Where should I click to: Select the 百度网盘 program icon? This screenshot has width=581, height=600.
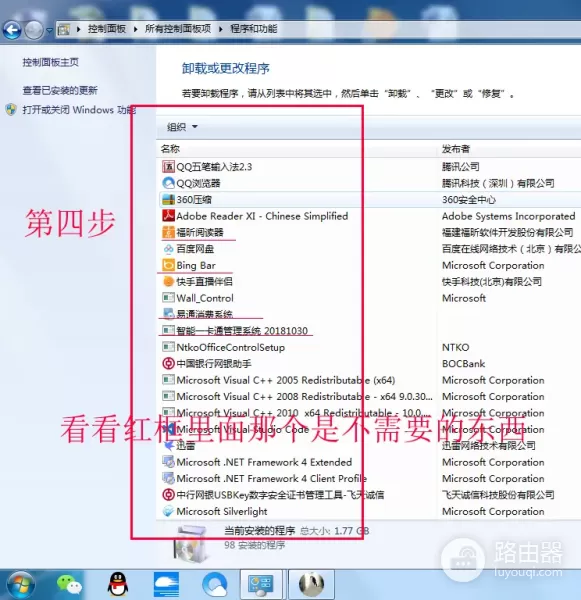[168, 249]
